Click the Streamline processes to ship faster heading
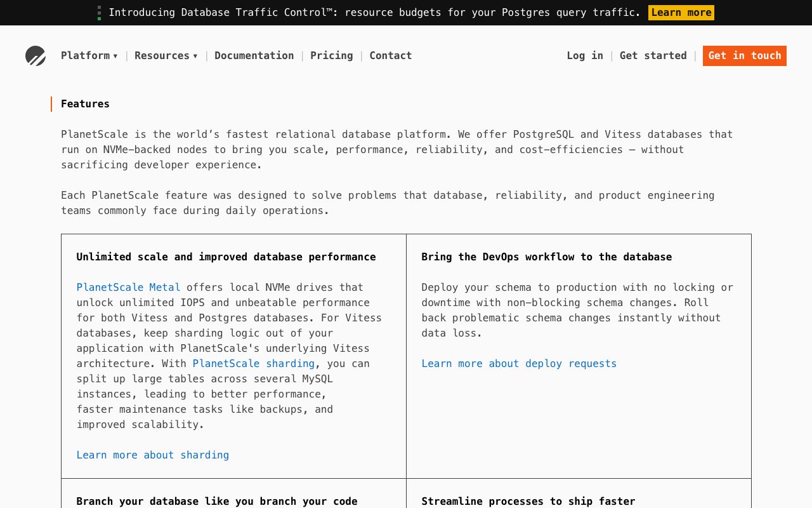 [528, 502]
